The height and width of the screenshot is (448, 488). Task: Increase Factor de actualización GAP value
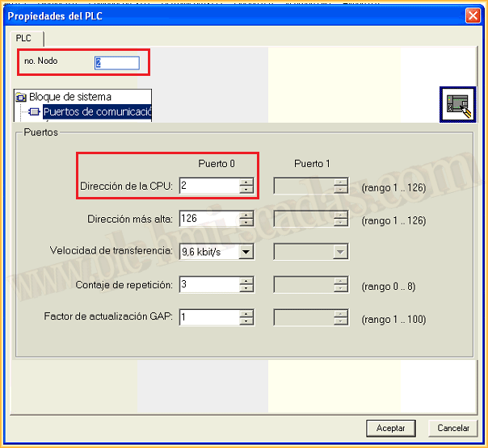click(x=246, y=314)
